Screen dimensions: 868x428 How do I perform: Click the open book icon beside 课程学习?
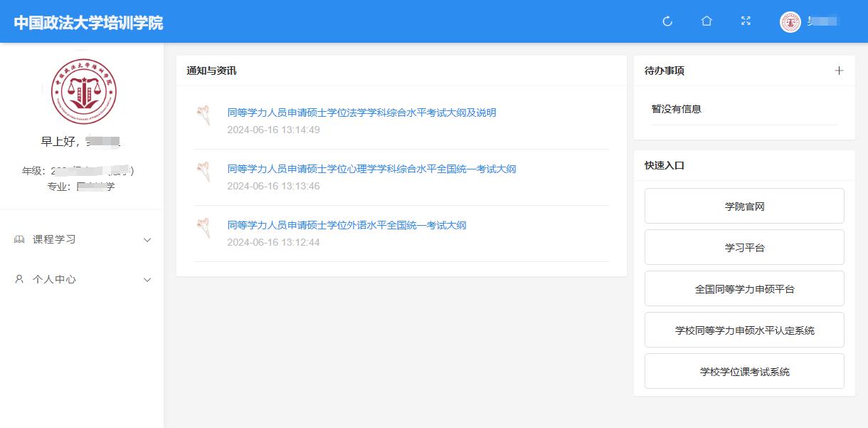coord(19,239)
